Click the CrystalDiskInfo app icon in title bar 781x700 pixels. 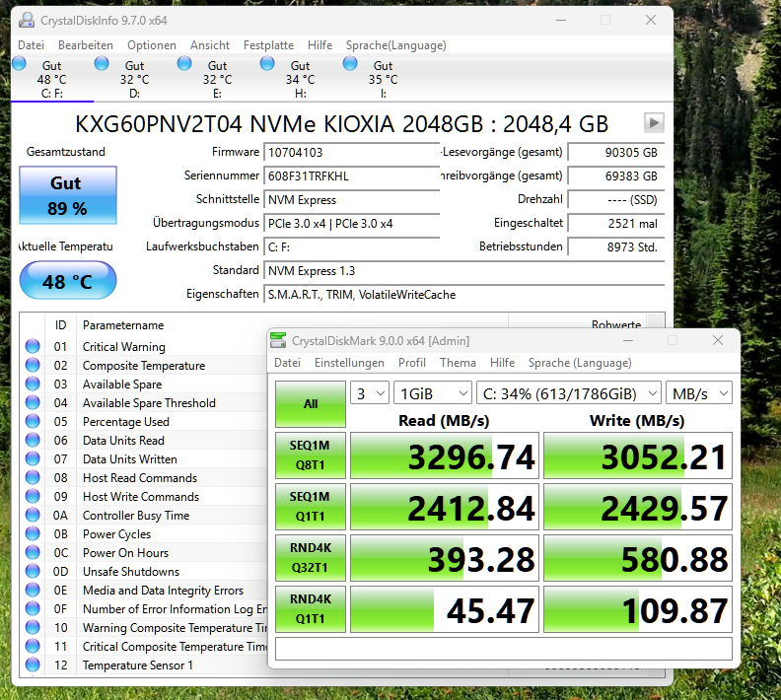[27, 21]
